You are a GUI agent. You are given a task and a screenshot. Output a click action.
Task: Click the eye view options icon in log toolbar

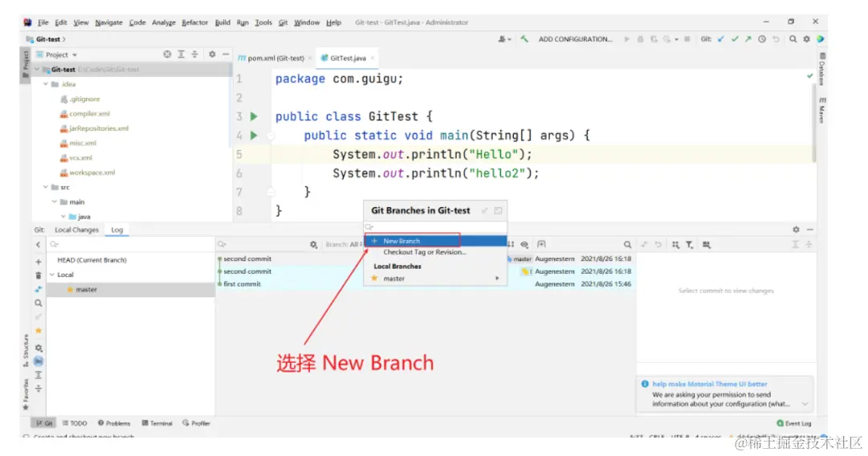pos(524,245)
